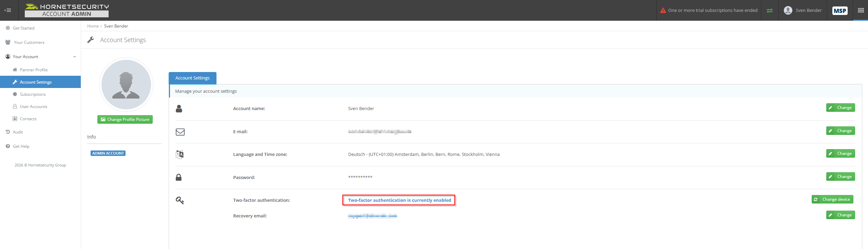
Task: Click two-factor authentication enabled link
Action: click(x=399, y=200)
